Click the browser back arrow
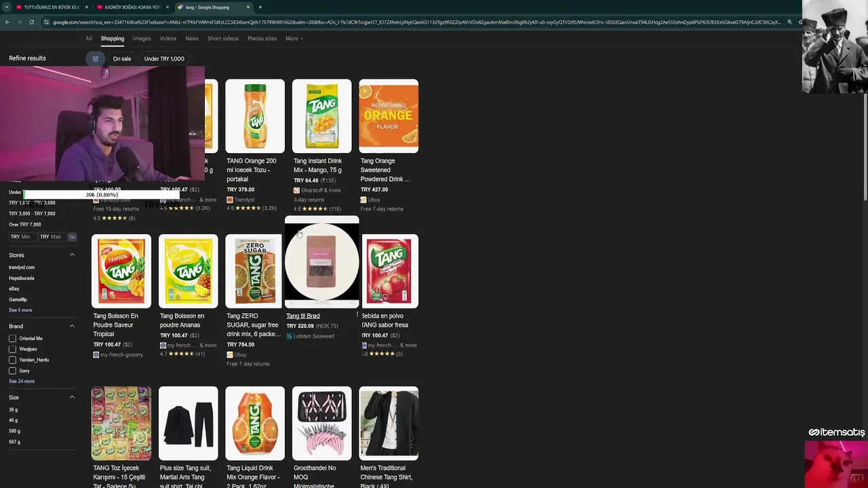The image size is (868, 488). click(x=7, y=22)
